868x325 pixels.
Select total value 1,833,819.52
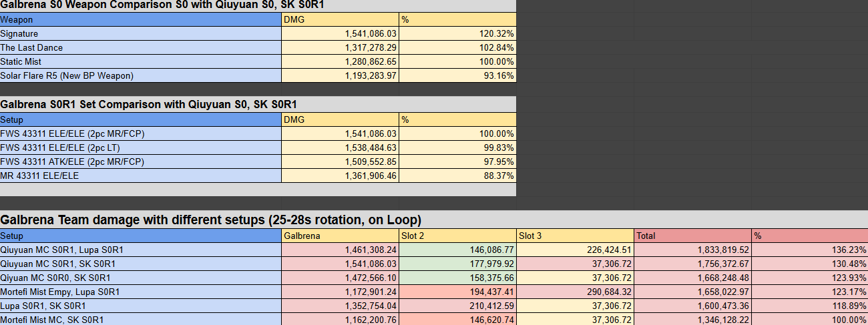click(692, 250)
